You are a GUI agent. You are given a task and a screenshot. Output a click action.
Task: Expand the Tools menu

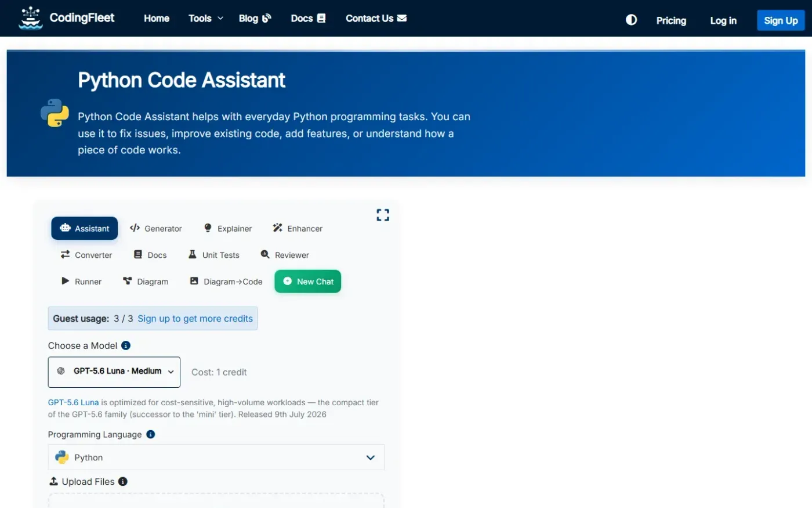(206, 19)
